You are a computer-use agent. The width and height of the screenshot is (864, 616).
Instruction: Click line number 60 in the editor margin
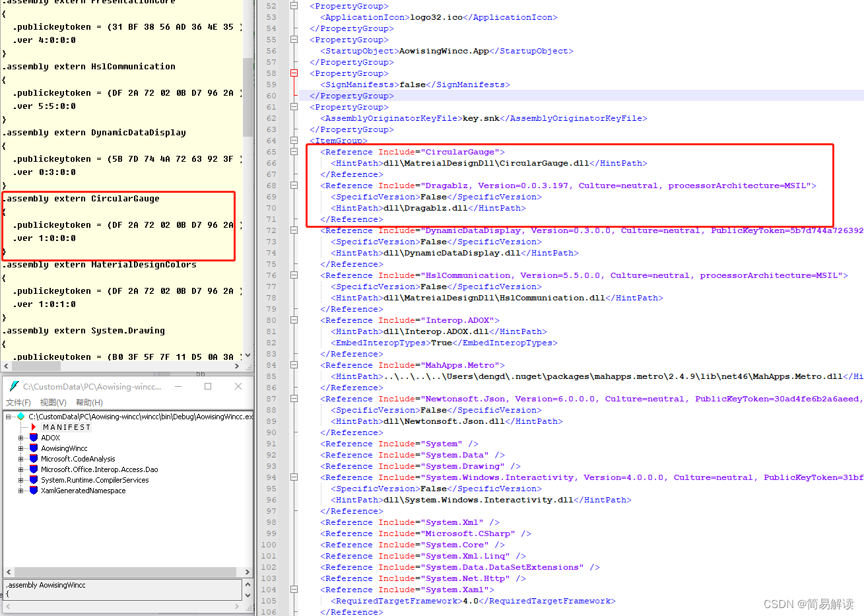[271, 96]
